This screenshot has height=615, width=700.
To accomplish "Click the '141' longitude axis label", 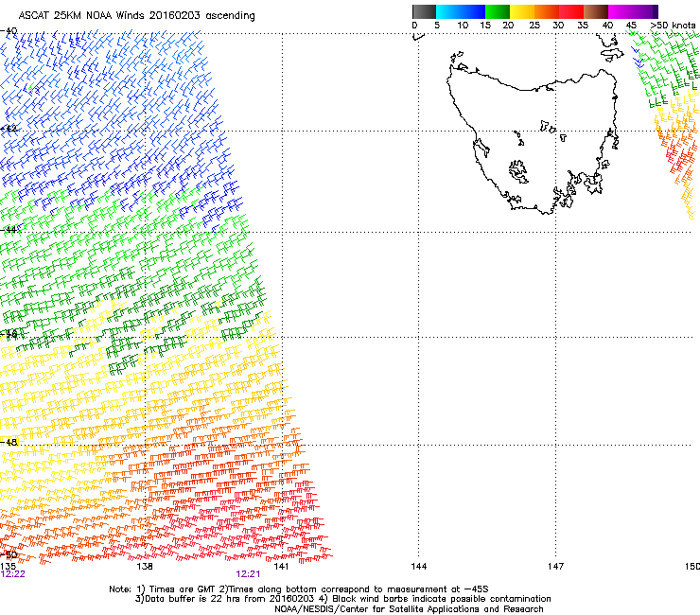I will [281, 567].
